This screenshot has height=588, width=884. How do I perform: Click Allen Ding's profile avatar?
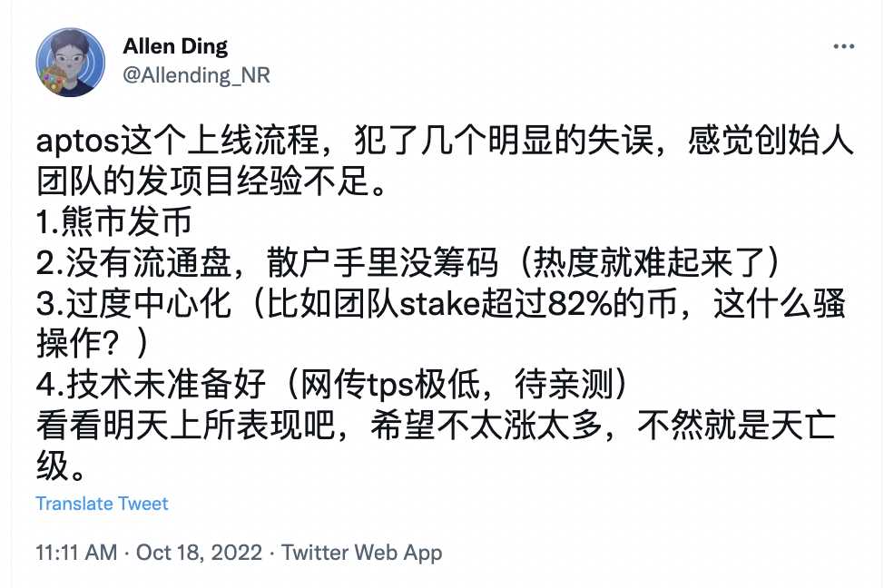tap(70, 62)
